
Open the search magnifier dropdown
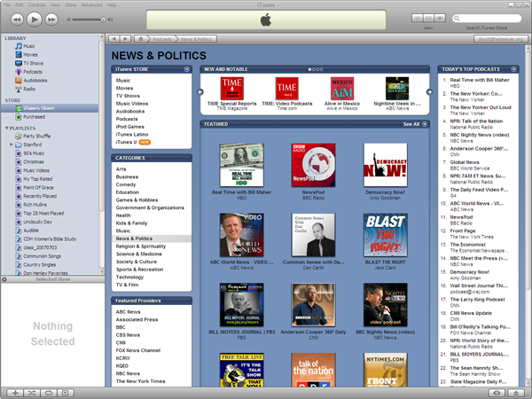[457, 19]
